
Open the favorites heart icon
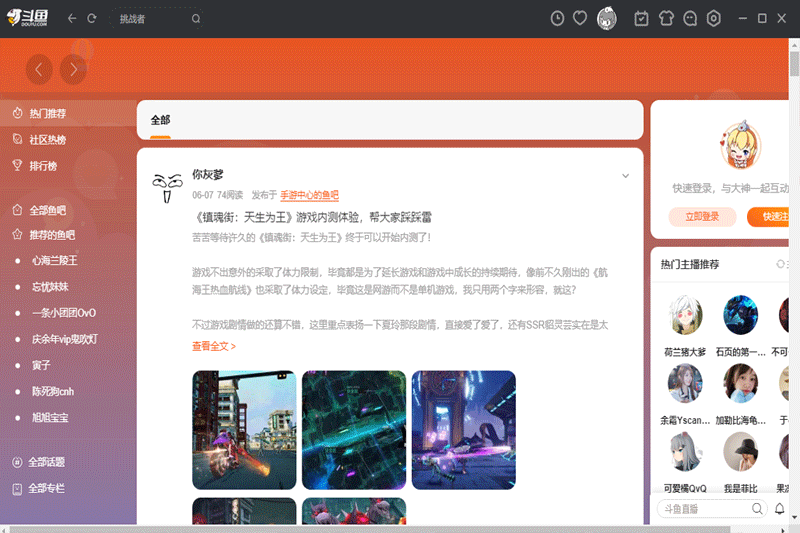(x=580, y=18)
